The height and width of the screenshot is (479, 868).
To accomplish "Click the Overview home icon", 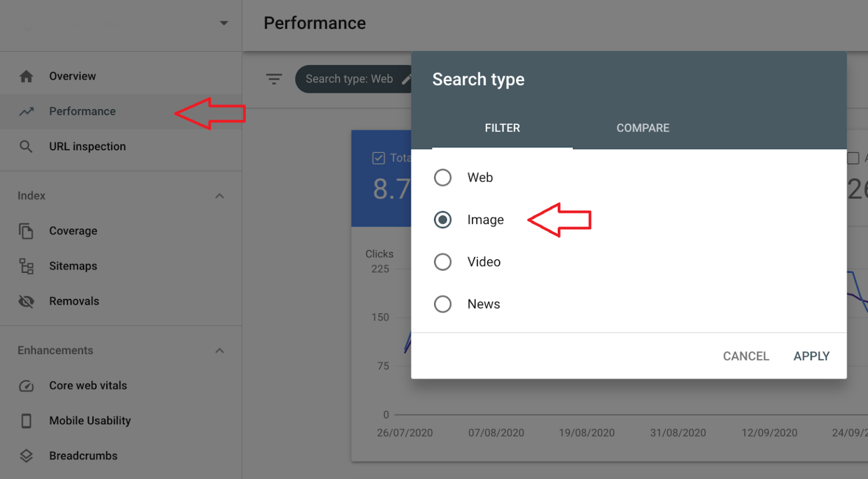I will click(26, 75).
